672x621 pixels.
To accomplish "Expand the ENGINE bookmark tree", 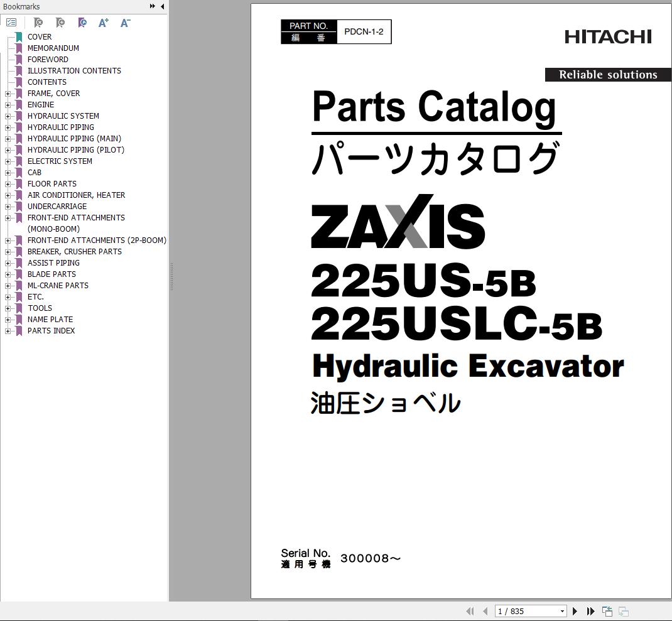I will [6, 104].
